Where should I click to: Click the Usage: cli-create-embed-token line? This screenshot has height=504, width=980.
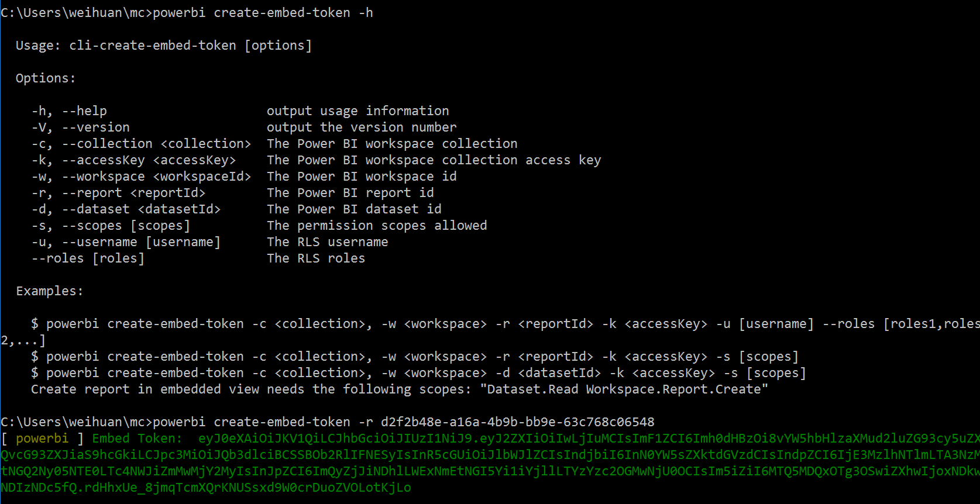click(x=164, y=45)
